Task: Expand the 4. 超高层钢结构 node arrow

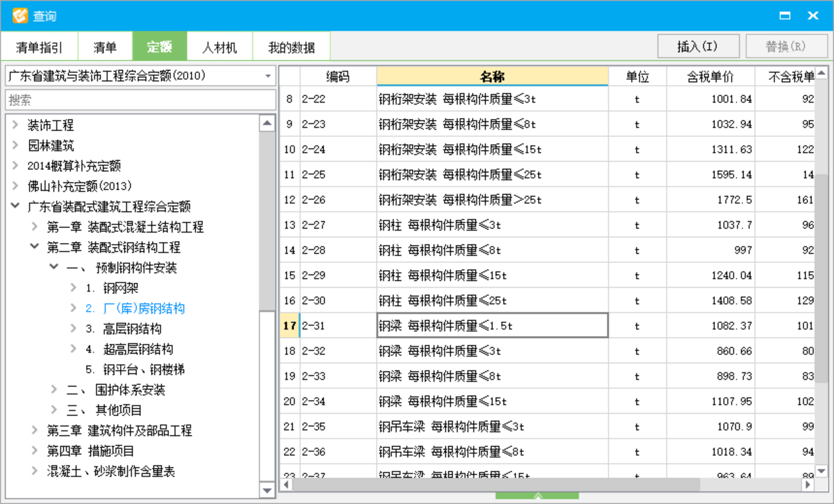Action: pos(74,349)
